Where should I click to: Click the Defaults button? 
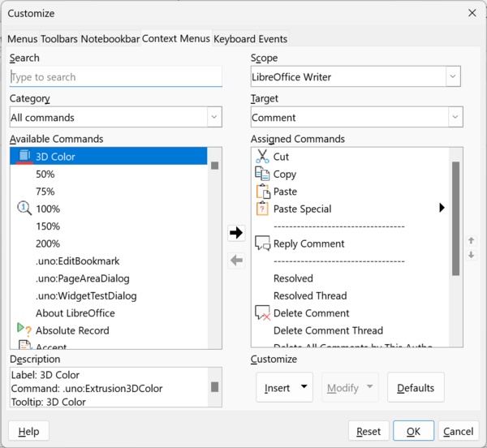pyautogui.click(x=416, y=388)
